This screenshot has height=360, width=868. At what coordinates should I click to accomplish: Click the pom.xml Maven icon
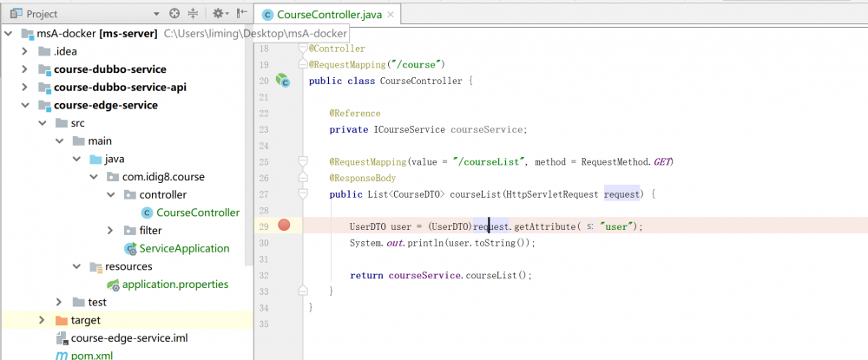tap(62, 356)
